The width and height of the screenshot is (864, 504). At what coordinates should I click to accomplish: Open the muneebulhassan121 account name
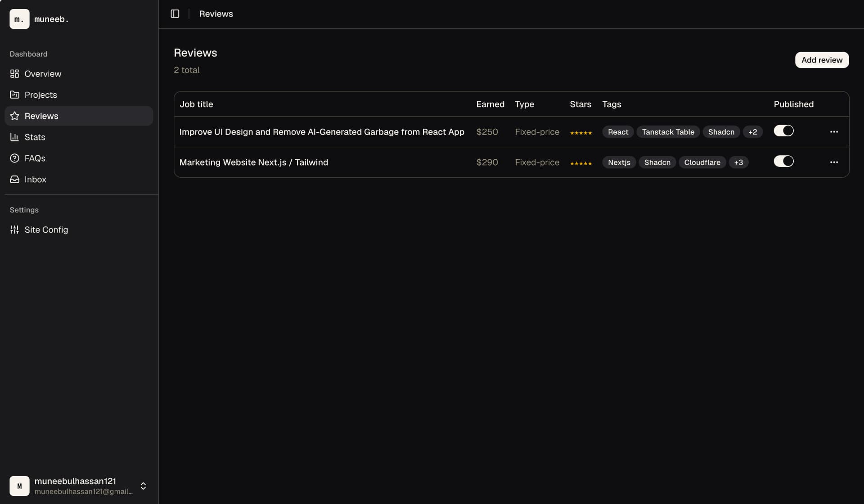click(x=75, y=481)
